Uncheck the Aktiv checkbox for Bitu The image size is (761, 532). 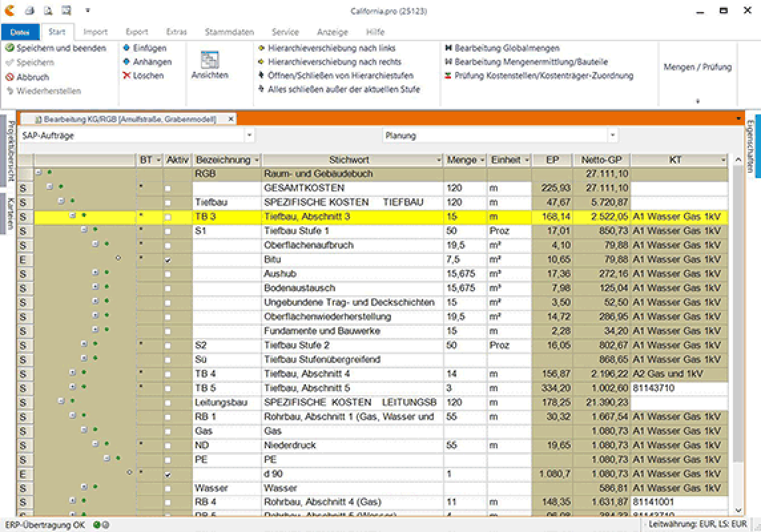click(168, 260)
